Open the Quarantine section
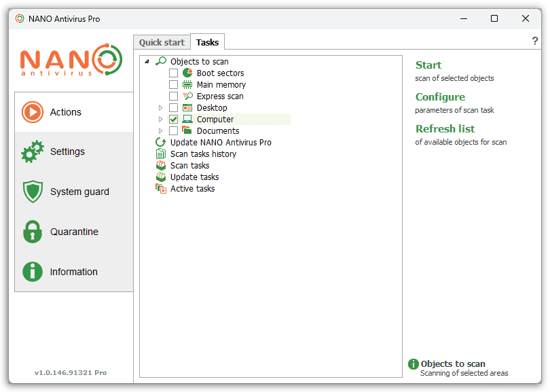 click(74, 232)
